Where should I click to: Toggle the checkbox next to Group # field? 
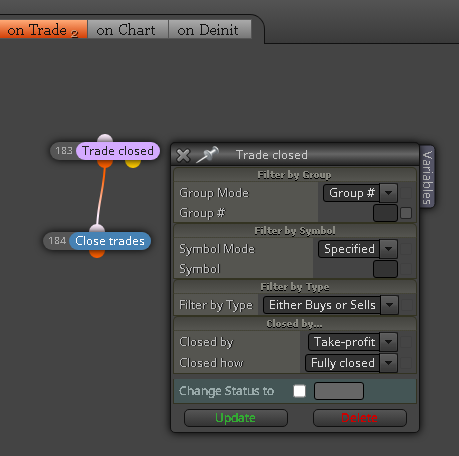point(406,213)
